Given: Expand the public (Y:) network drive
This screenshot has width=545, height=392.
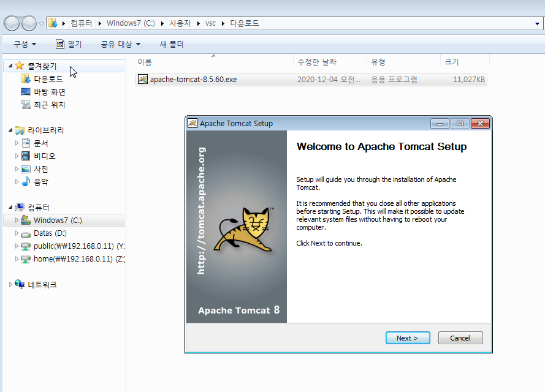Looking at the screenshot, I should tap(17, 246).
